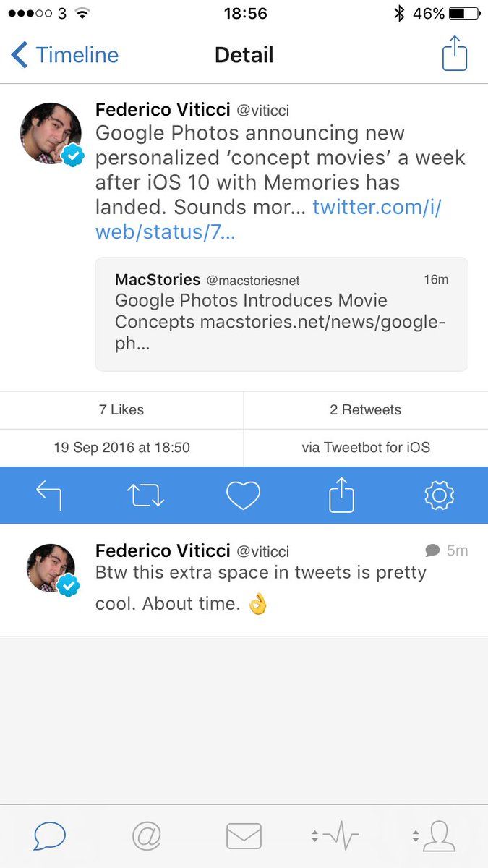Open the reply tweet about extra space
488x868 pixels.
coord(275,588)
